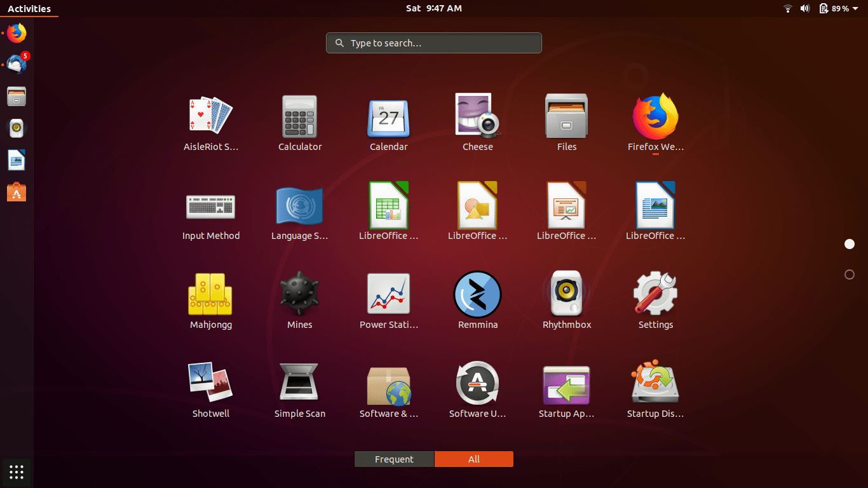Select the All apps view
The image size is (868, 488).
pyautogui.click(x=474, y=459)
